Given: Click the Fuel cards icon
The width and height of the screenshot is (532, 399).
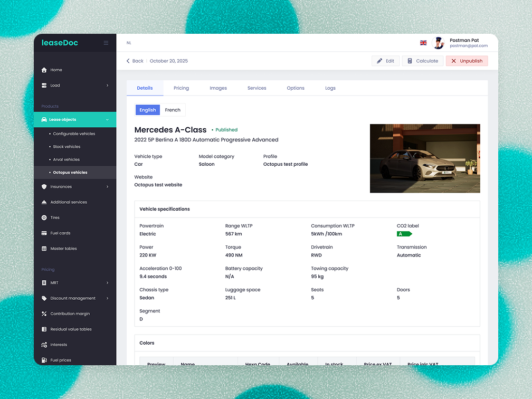Looking at the screenshot, I should [x=44, y=233].
